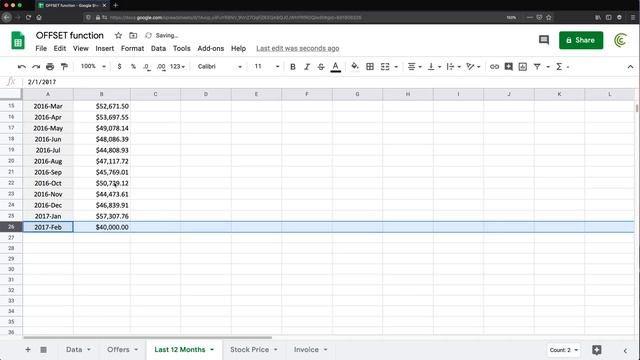
Task: Rename the OFFSET function title
Action: tap(70, 36)
